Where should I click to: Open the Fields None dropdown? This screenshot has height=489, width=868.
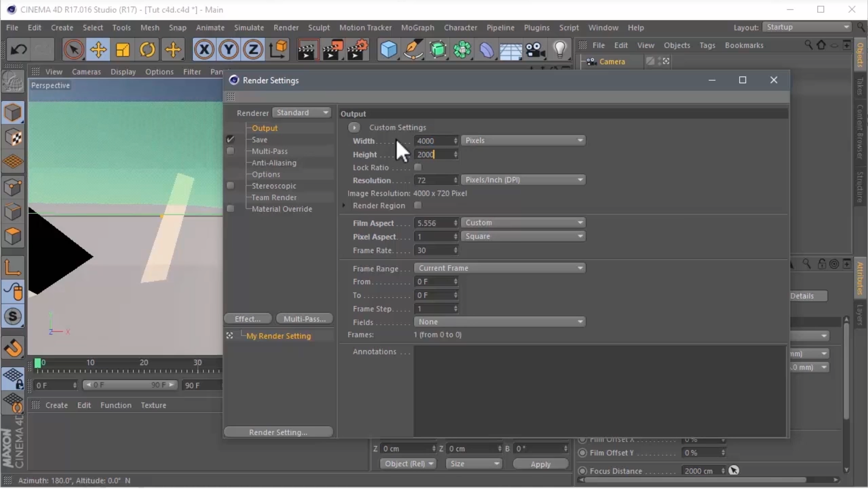[x=500, y=322]
